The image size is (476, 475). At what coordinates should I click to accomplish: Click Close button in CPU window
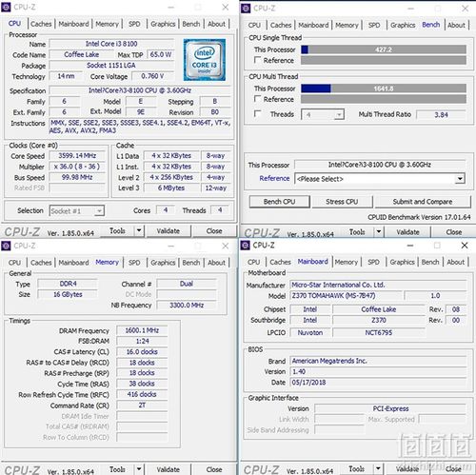[214, 231]
